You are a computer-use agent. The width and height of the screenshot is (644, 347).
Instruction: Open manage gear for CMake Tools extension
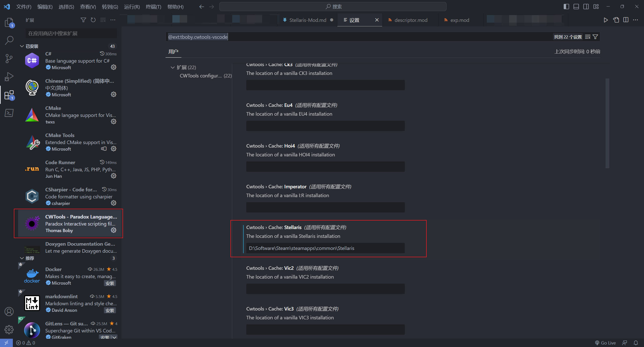pyautogui.click(x=114, y=149)
